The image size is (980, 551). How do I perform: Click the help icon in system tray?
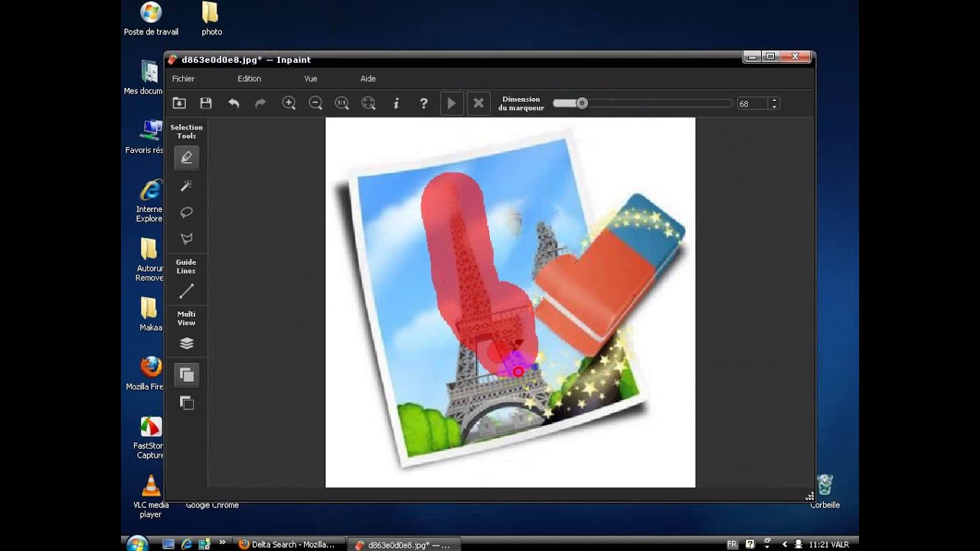tap(750, 544)
